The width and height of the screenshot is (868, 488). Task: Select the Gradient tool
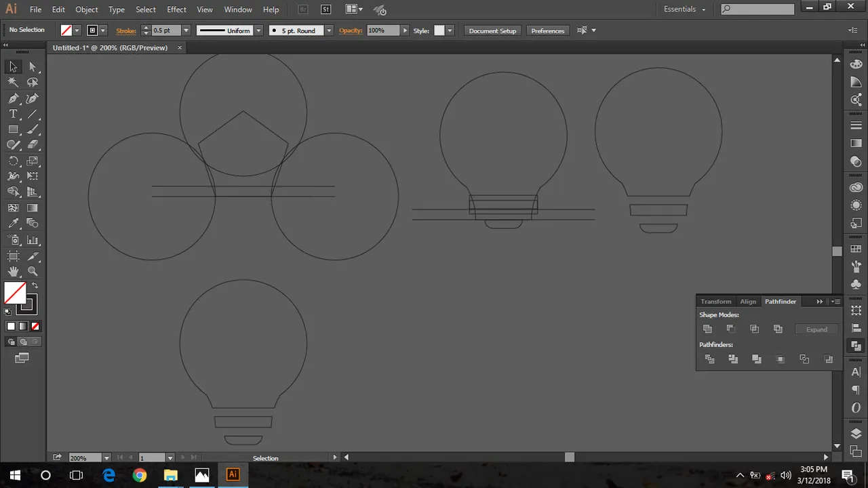point(33,208)
